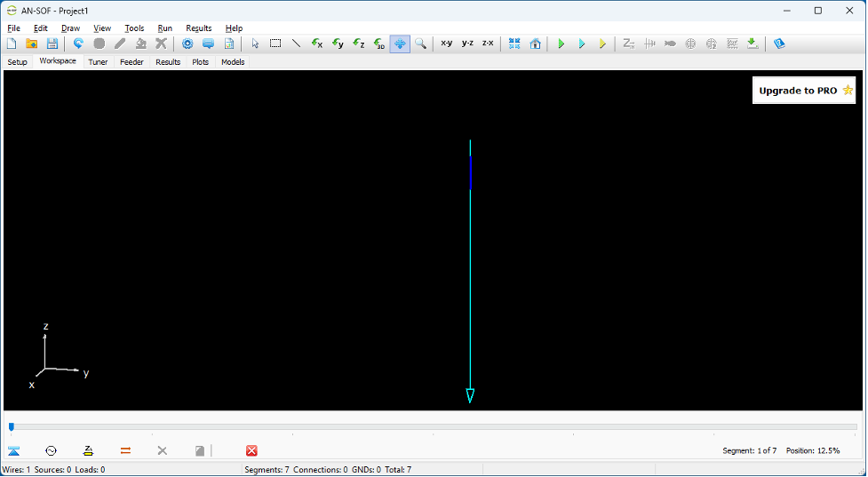This screenshot has height=477, width=868.
Task: Click the yellow play run icon
Action: point(602,44)
